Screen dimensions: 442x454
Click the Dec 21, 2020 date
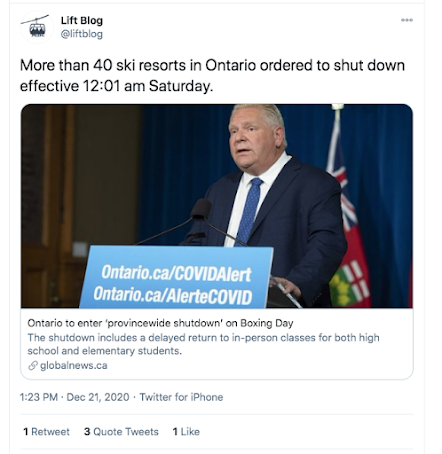98,397
